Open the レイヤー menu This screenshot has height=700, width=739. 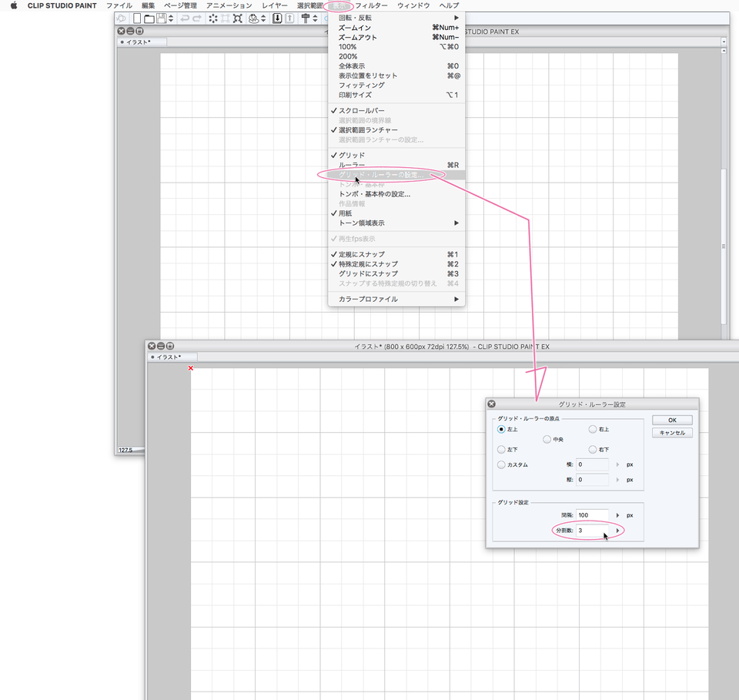coord(275,5)
